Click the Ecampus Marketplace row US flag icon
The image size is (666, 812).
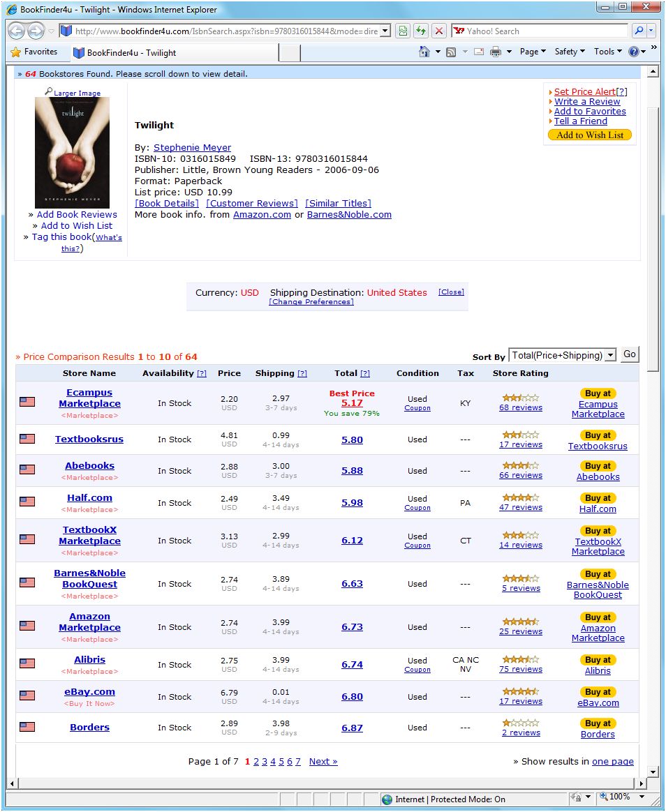(27, 401)
